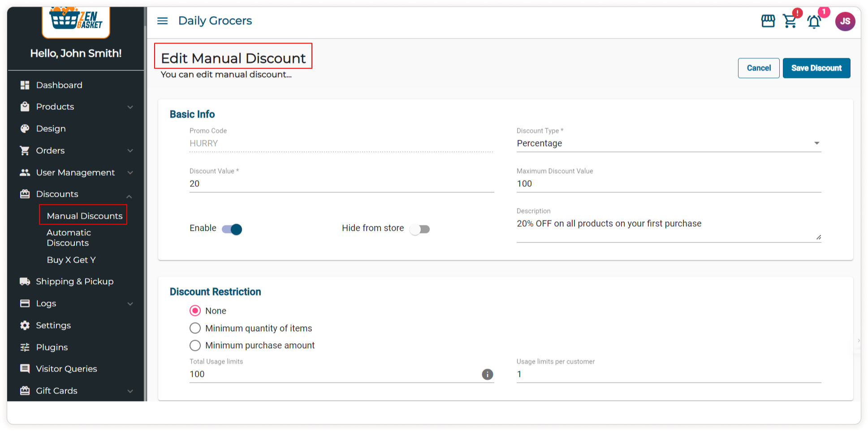Click the Settings gear icon in sidebar

point(25,325)
